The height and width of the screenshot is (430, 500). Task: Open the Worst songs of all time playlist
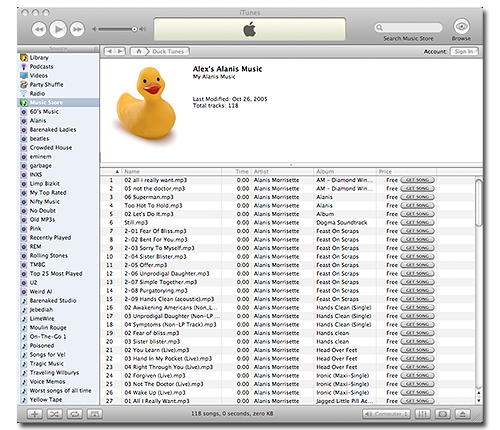(58, 391)
